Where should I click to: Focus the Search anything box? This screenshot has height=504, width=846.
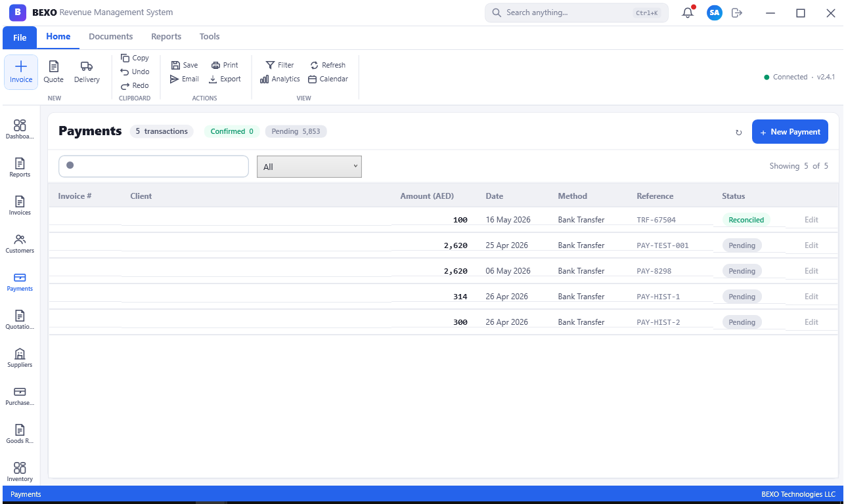click(x=577, y=12)
